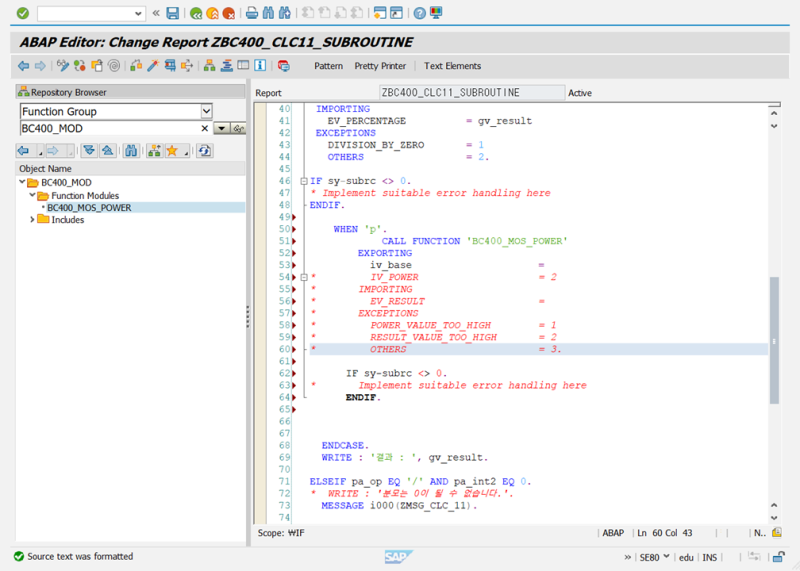The image size is (800, 571).
Task: Open the Favorites star dropdown arrow
Action: (186, 152)
